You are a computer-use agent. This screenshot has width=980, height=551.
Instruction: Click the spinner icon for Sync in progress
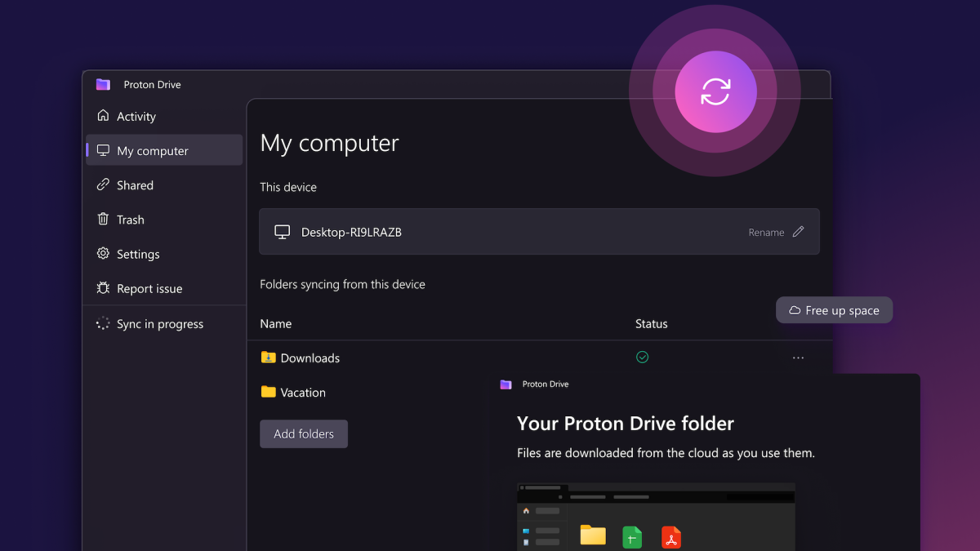pos(103,324)
